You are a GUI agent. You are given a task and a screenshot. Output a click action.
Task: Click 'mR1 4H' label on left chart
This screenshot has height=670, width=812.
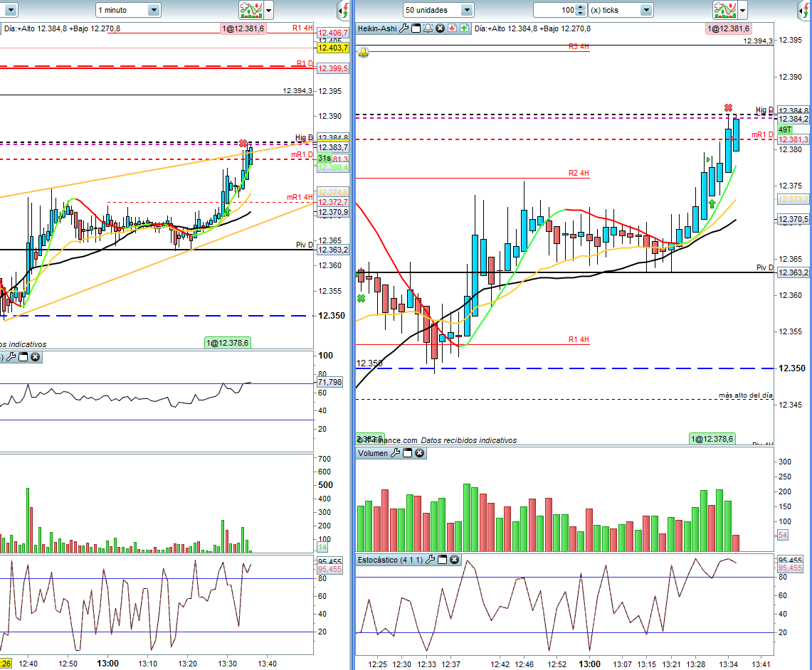pos(300,197)
